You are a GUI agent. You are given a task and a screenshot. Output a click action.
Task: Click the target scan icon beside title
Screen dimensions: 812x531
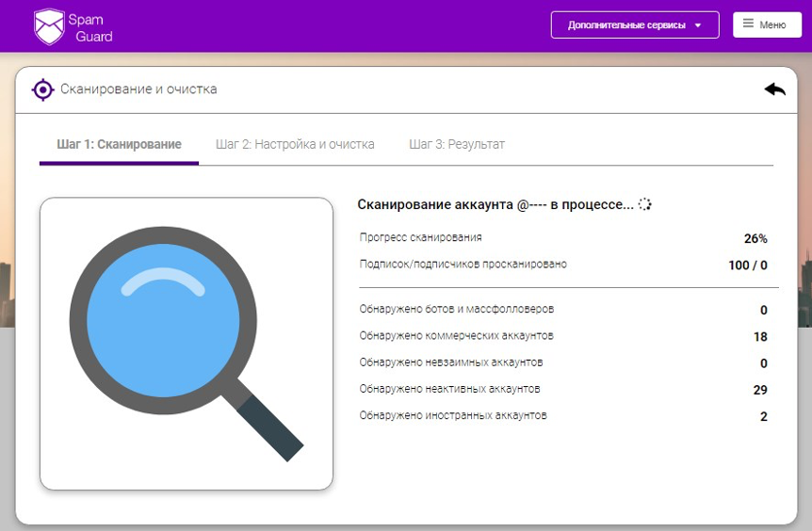coord(42,89)
